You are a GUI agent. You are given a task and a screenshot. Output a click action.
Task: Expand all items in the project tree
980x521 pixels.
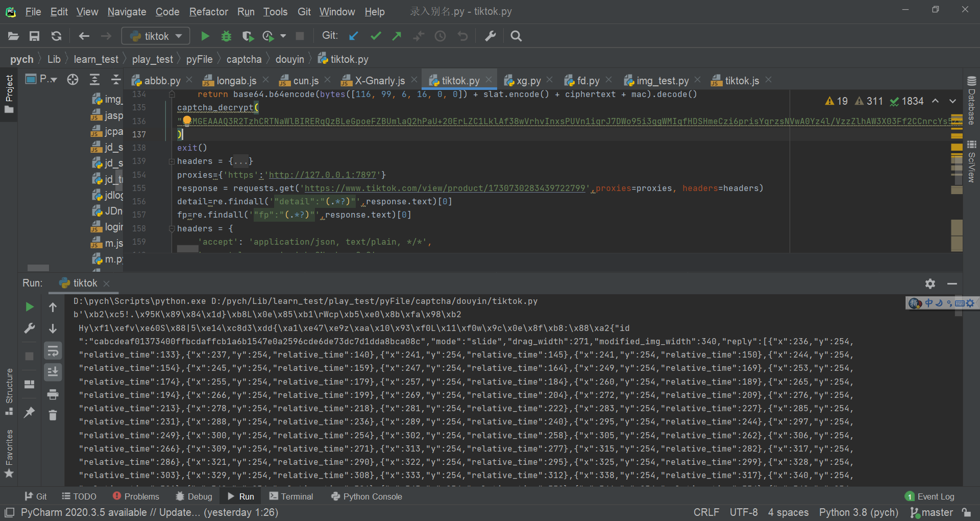(94, 79)
